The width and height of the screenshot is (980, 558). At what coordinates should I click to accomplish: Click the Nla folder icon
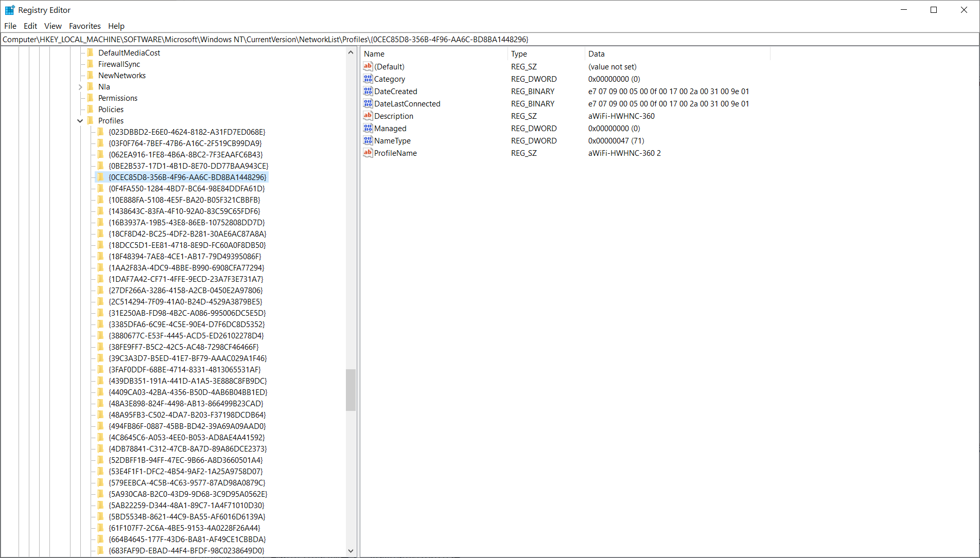[x=91, y=86]
